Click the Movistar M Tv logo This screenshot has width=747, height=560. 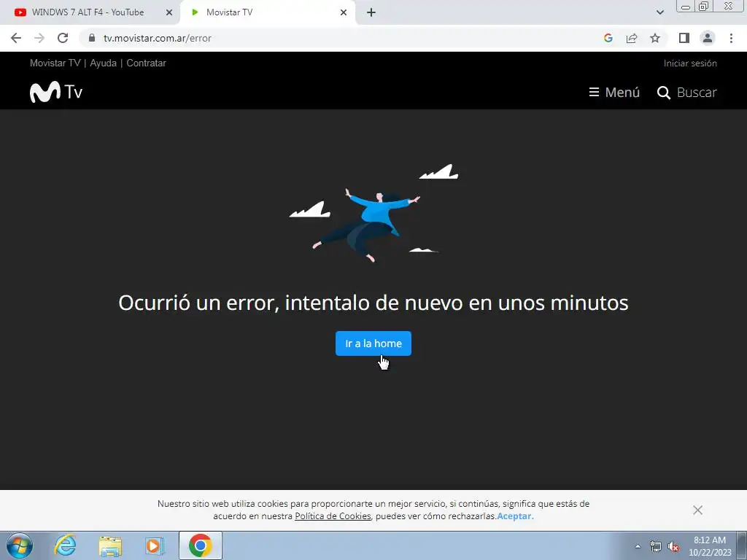56,92
